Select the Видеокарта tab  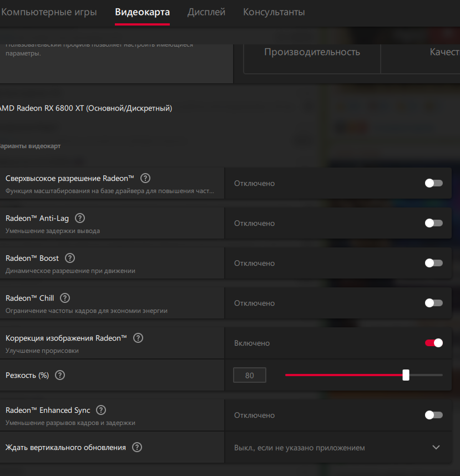pyautogui.click(x=142, y=12)
